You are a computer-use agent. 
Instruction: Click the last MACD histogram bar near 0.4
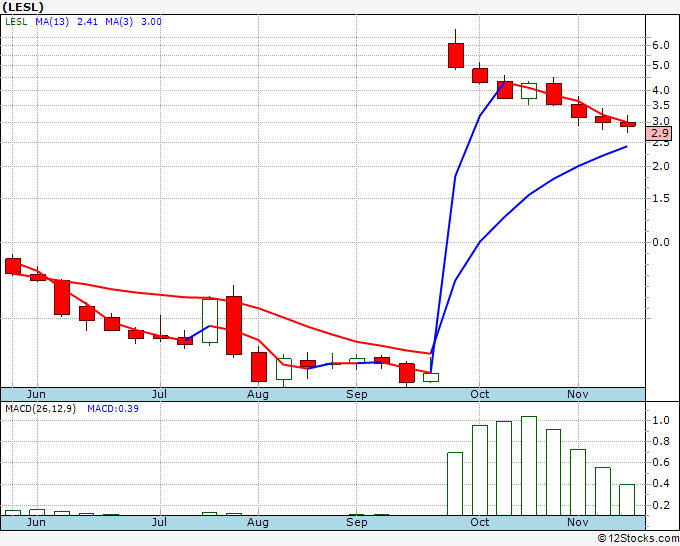[627, 500]
